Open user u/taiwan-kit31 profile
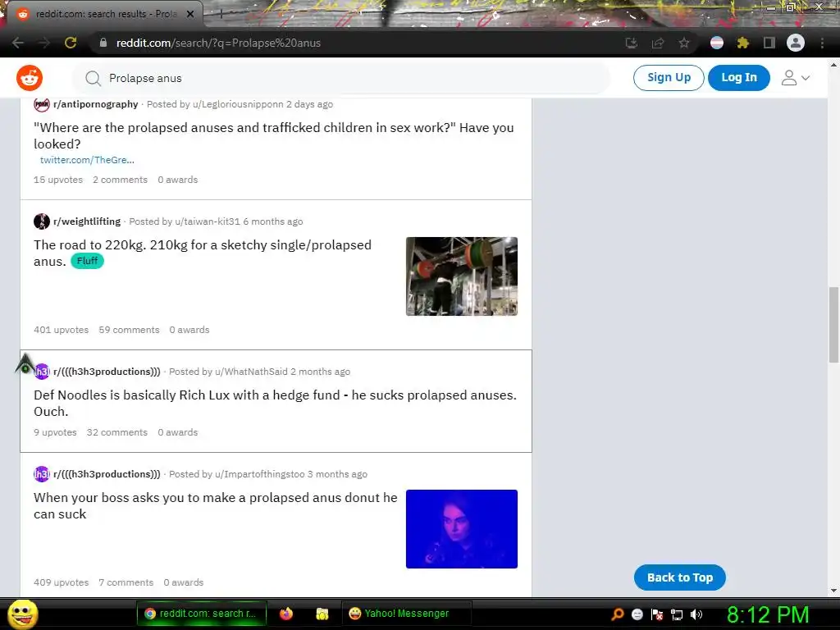Screen dimensions: 840x630 (x=208, y=221)
